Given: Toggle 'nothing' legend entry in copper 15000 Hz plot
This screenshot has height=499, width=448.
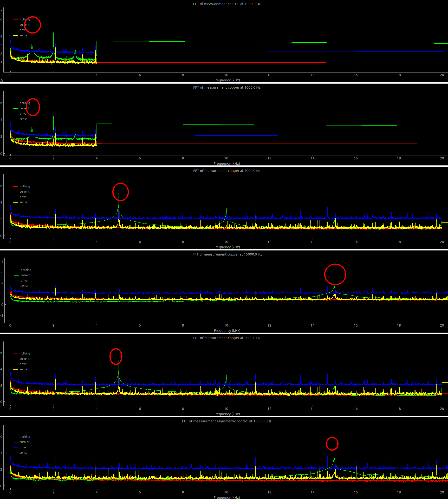Looking at the screenshot, I should pos(26,270).
